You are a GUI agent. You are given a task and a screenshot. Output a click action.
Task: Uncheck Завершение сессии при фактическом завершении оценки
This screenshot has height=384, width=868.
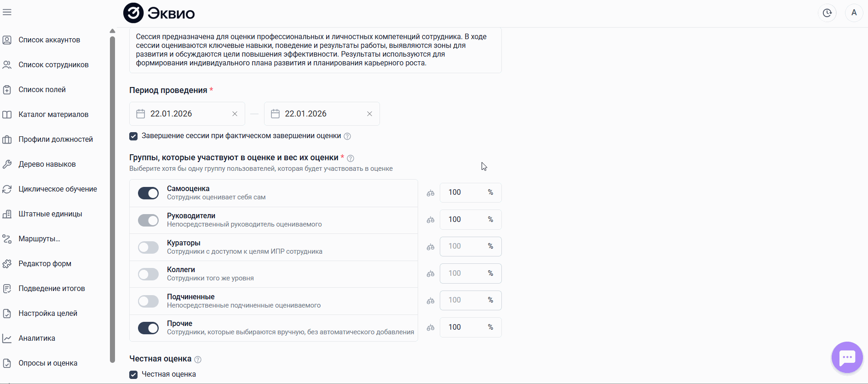pyautogui.click(x=133, y=136)
